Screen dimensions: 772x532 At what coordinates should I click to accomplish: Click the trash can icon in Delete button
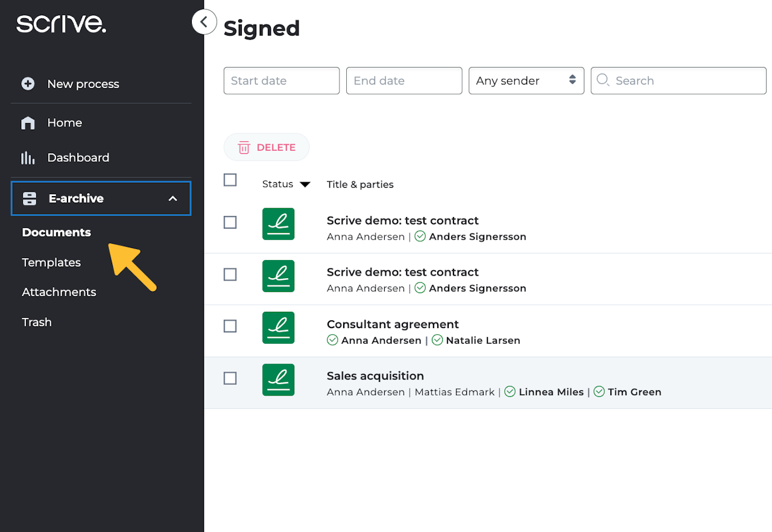244,148
